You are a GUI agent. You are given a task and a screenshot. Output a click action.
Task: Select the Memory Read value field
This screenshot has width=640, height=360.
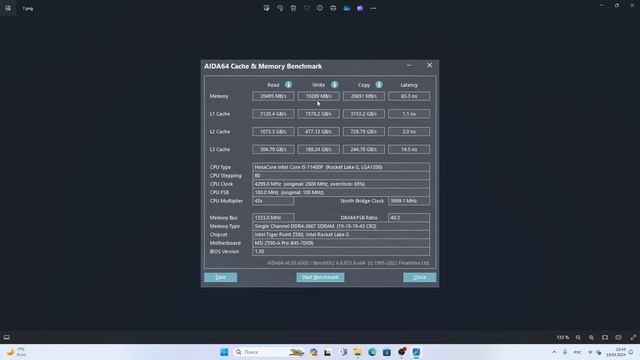click(273, 96)
